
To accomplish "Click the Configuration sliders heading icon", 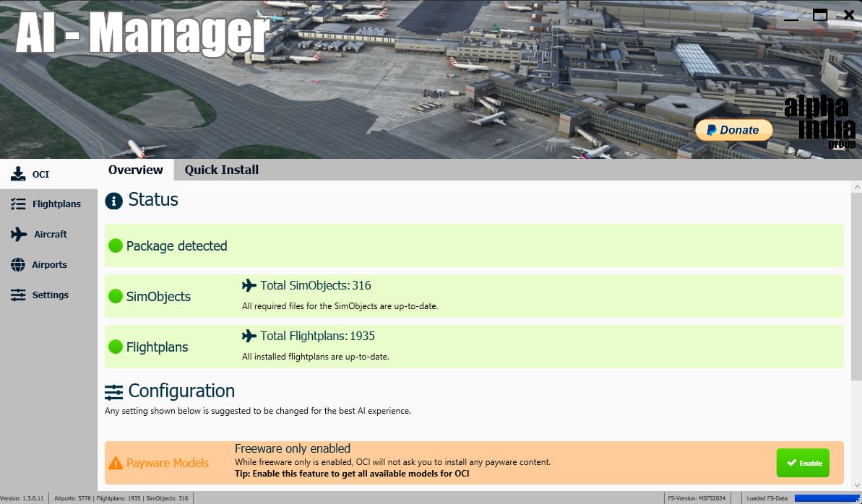I will (113, 392).
